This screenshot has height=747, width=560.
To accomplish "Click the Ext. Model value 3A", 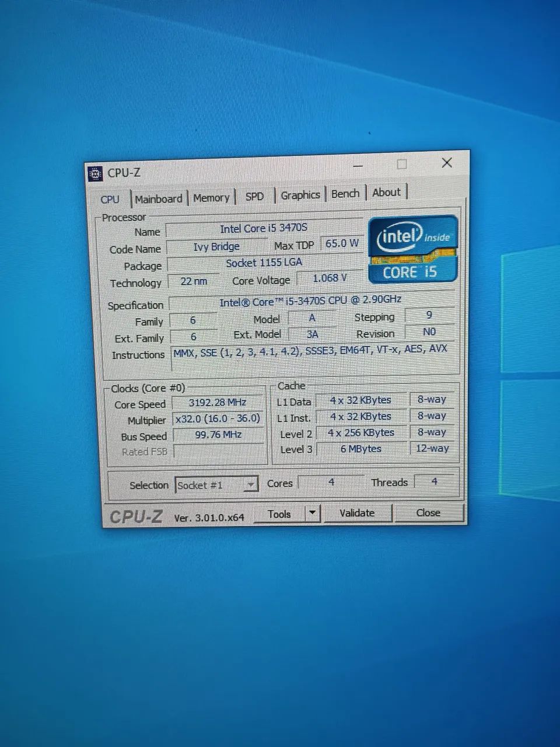I will [312, 334].
